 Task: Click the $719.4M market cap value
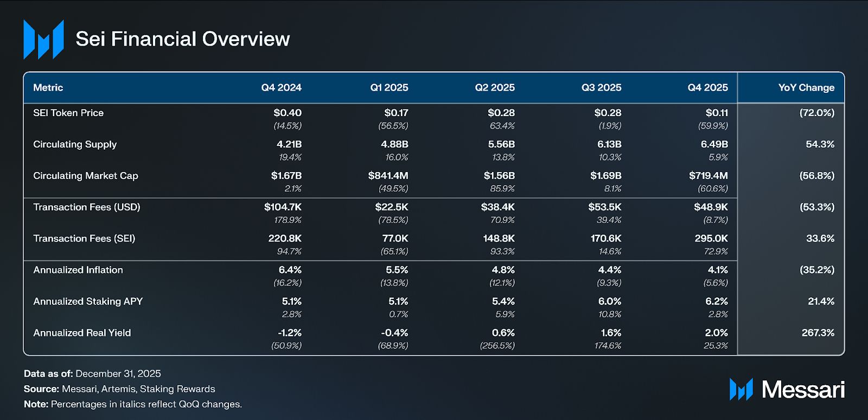(x=709, y=176)
